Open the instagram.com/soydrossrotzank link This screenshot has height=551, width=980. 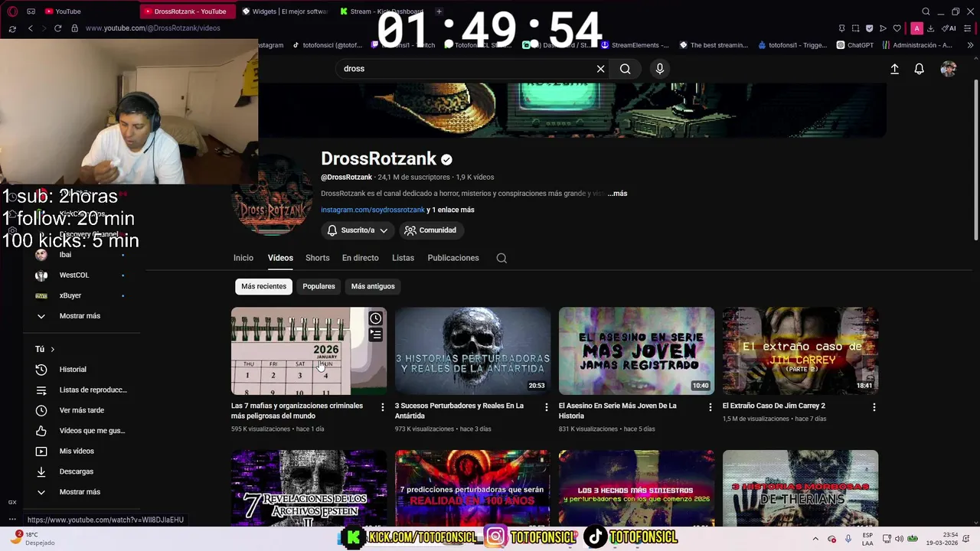tap(373, 210)
